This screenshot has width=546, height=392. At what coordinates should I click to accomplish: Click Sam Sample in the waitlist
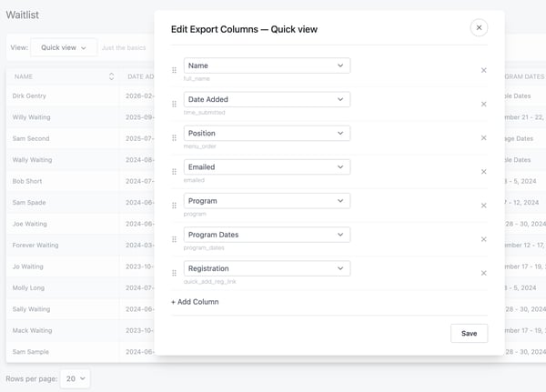click(x=31, y=352)
